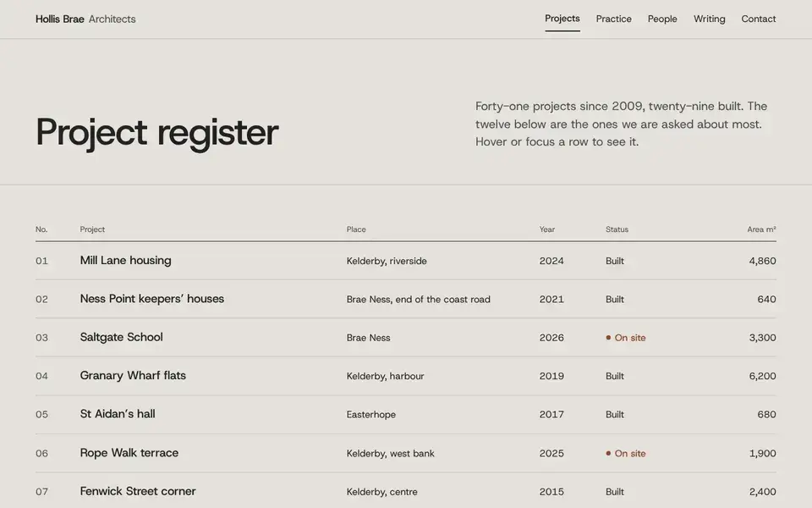Open the Rope Walk terrace project

click(x=405, y=453)
